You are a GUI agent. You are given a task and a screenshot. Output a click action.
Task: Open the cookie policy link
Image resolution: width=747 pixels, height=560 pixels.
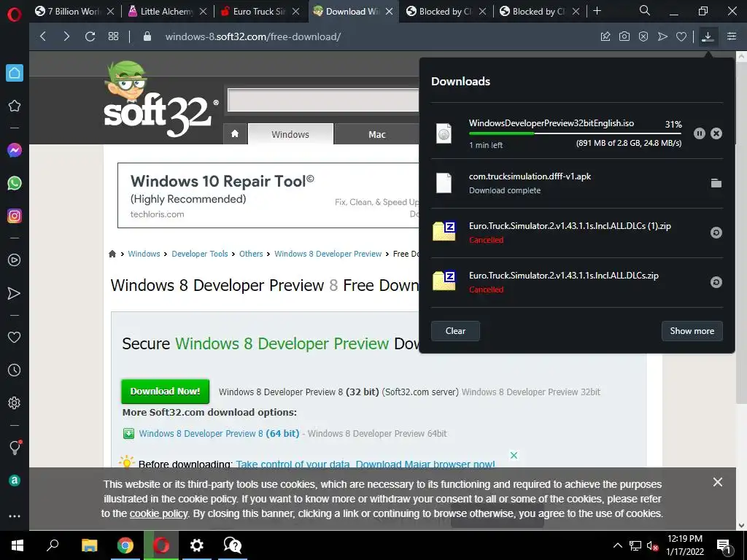(x=158, y=514)
